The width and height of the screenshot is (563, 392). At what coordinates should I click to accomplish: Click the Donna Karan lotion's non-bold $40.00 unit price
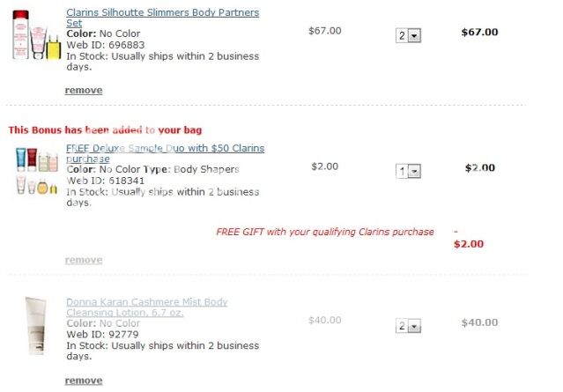click(325, 320)
